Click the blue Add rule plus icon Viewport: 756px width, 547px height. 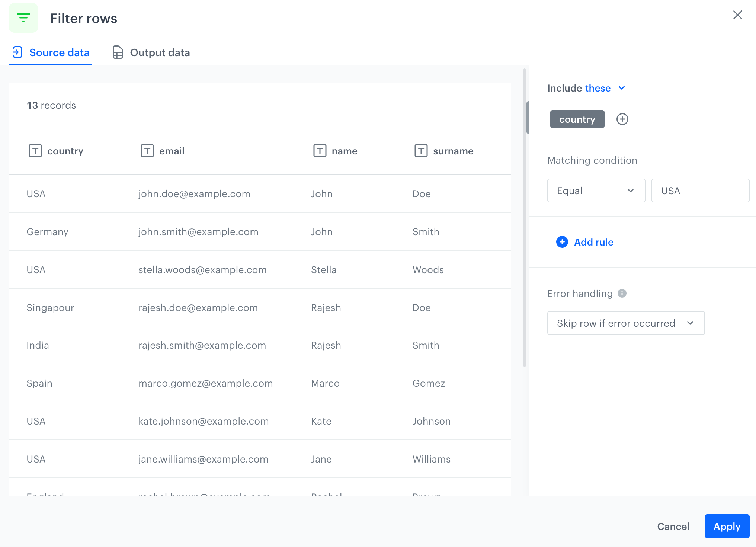point(562,242)
